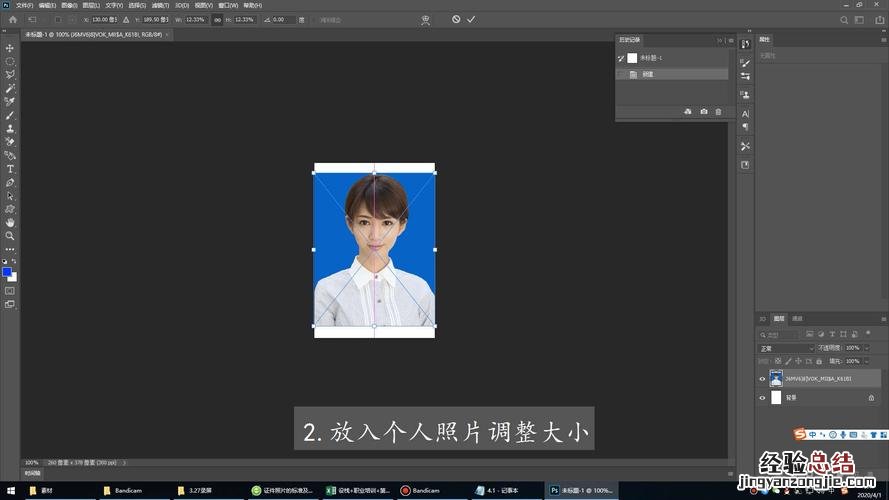Commit the transform with the checkmark

pos(471,19)
